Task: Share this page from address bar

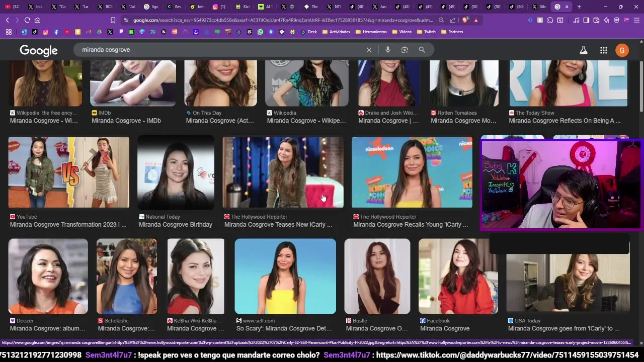Action: pyautogui.click(x=453, y=20)
